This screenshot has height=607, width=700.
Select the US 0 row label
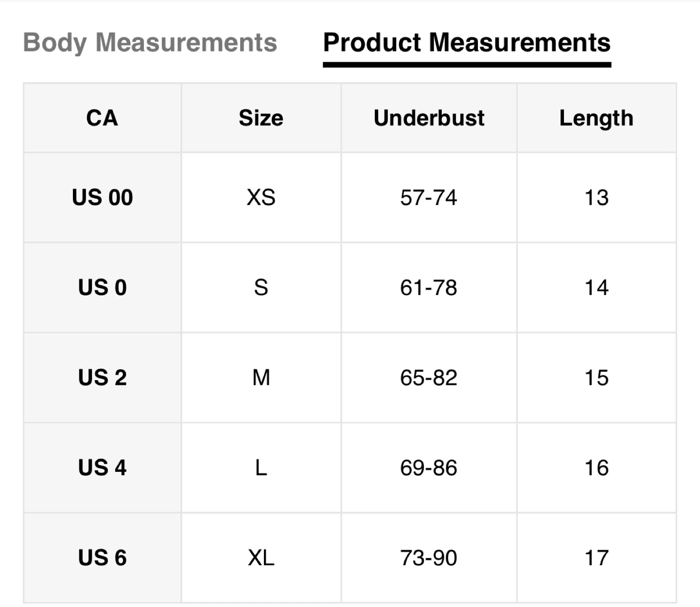(x=102, y=287)
